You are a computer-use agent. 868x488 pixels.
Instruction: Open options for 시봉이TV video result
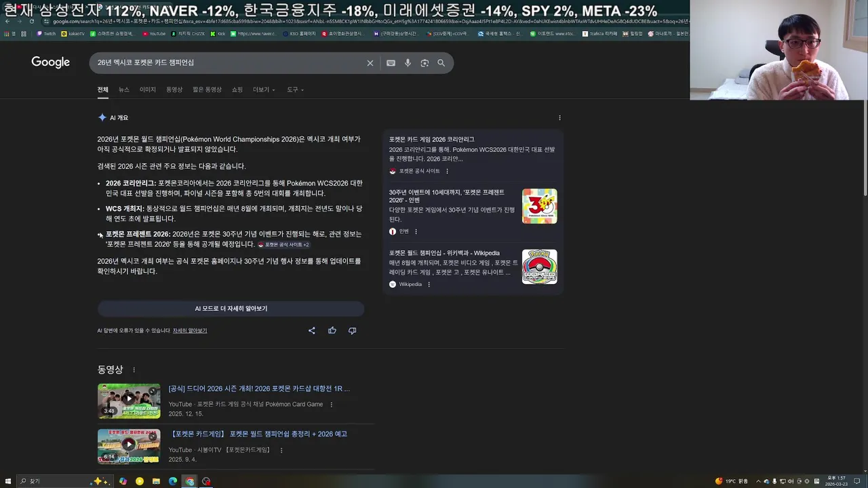pos(281,450)
